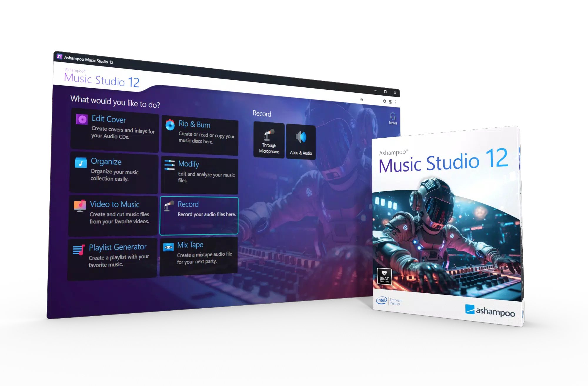This screenshot has width=588, height=386.
Task: Launch the Rip & Burn module
Action: point(200,135)
